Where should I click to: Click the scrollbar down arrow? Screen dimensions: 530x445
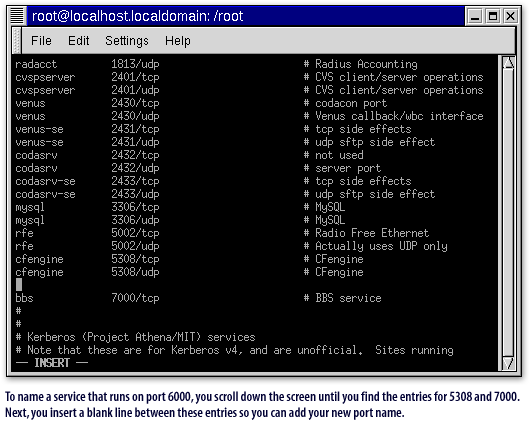(x=508, y=363)
